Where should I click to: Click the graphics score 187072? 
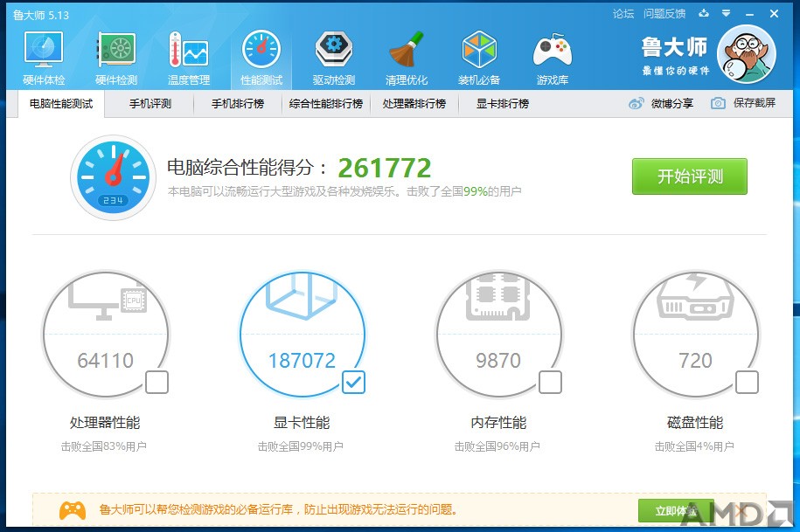click(302, 360)
